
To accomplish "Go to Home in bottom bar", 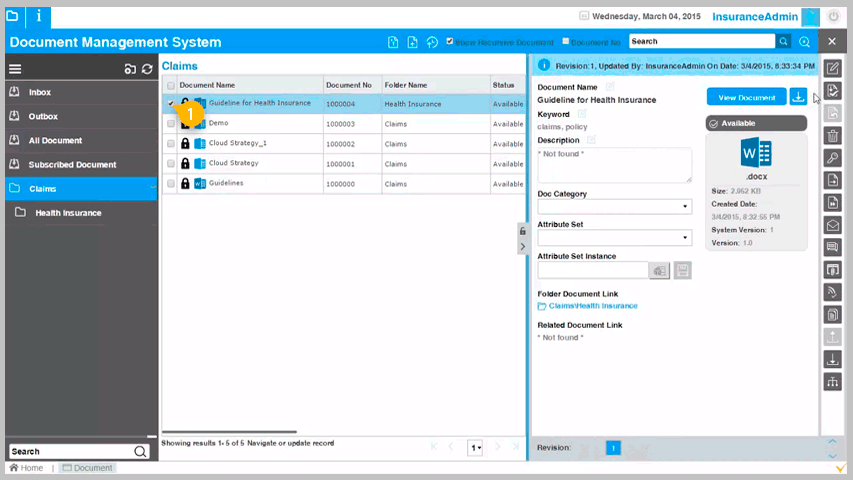I will click(x=26, y=467).
